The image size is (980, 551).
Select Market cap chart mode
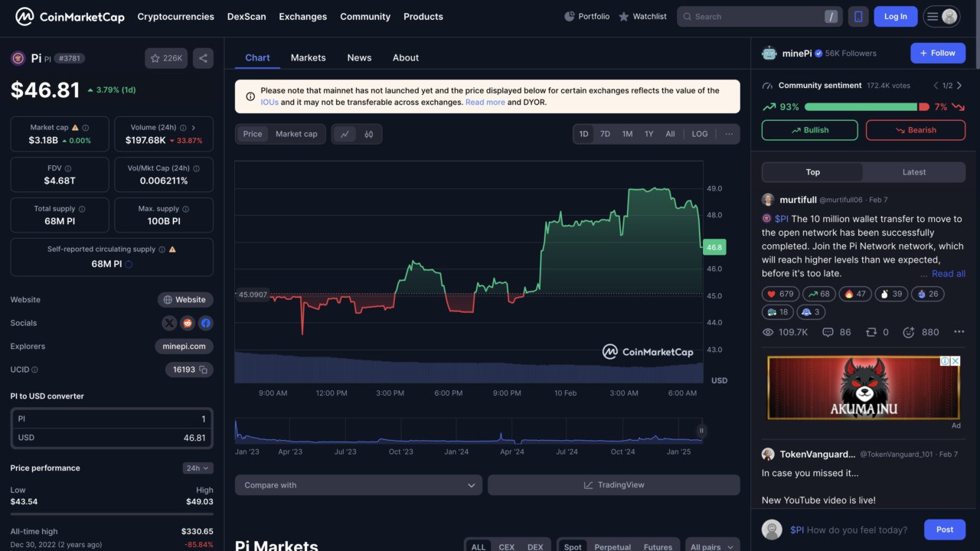296,134
